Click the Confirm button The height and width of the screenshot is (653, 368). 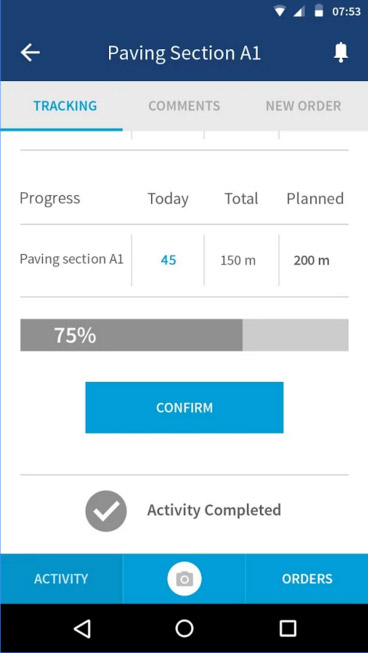(184, 407)
